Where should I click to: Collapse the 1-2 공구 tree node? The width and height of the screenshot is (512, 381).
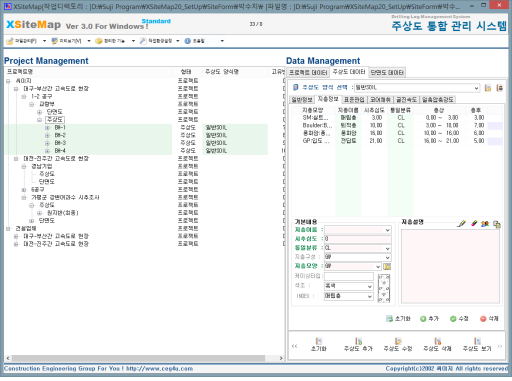tap(24, 97)
